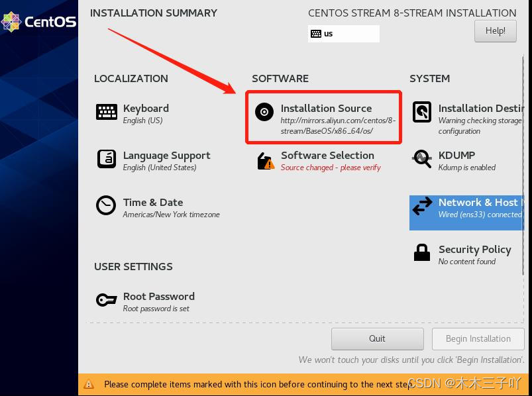Open Software Selection via the package icon
The height and width of the screenshot is (396, 532).
tap(264, 160)
